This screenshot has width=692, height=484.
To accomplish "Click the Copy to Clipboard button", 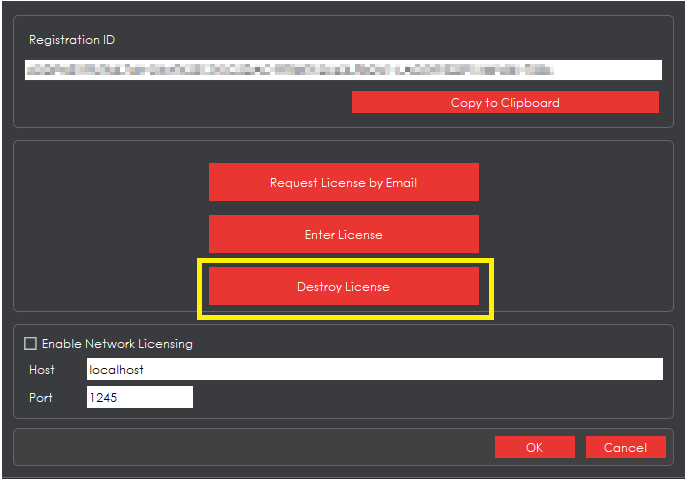I will tap(505, 102).
